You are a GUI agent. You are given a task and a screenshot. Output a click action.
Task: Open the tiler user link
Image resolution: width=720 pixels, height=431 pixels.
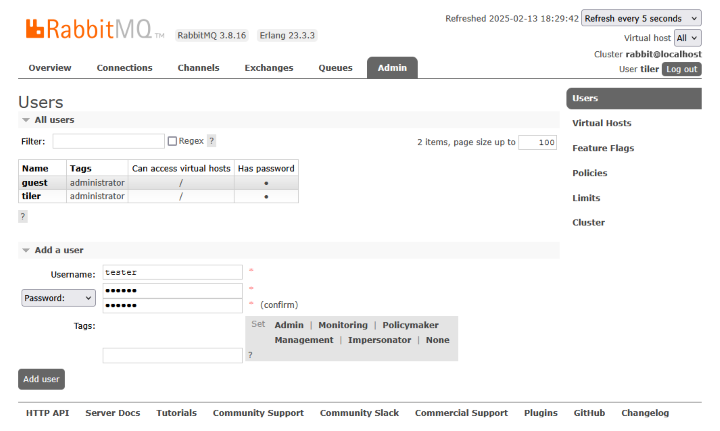click(x=31, y=196)
